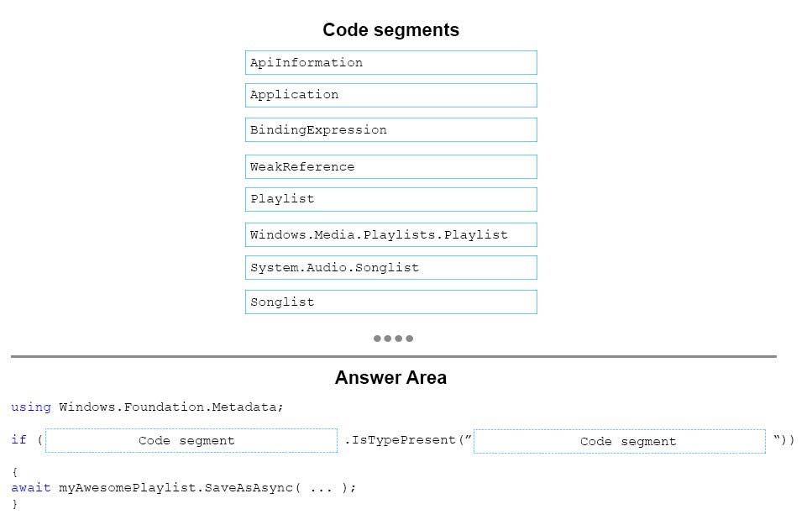The image size is (812, 525).
Task: Pick the Application code segment box
Action: pyautogui.click(x=391, y=96)
